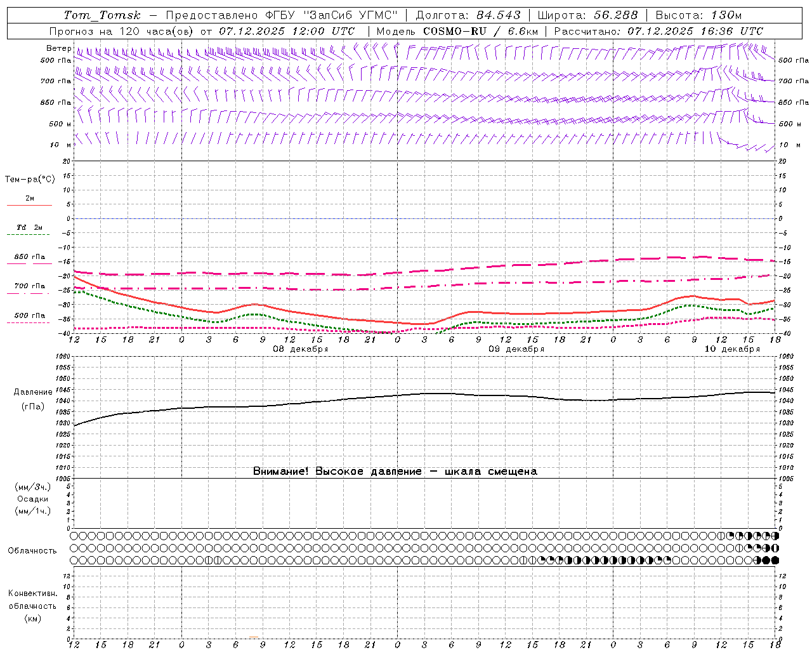Click the '(км)' convective height unit label

point(33,618)
